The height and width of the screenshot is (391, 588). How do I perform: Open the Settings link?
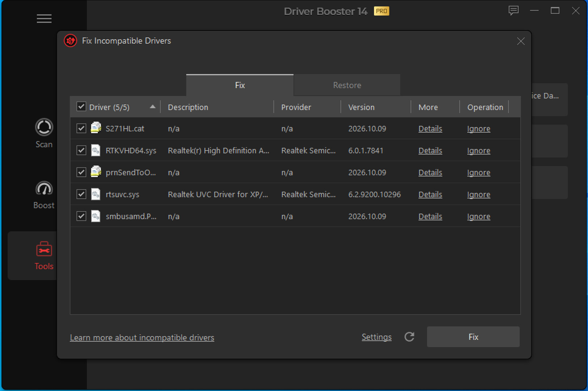click(377, 337)
